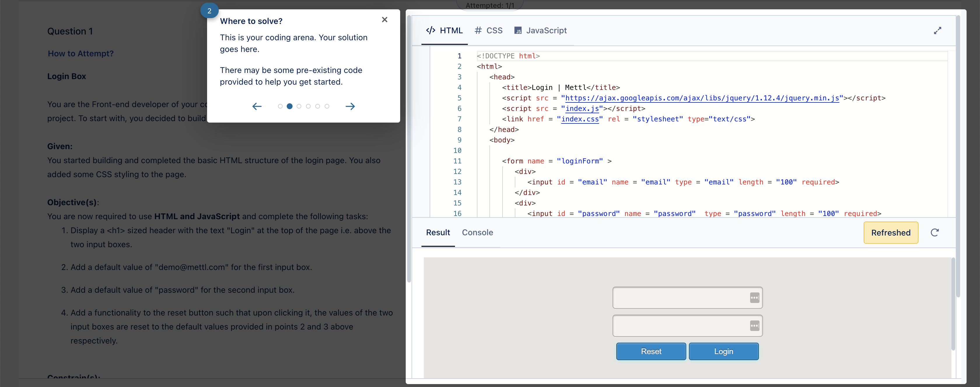
Task: Click the Login button in preview
Action: [724, 351]
